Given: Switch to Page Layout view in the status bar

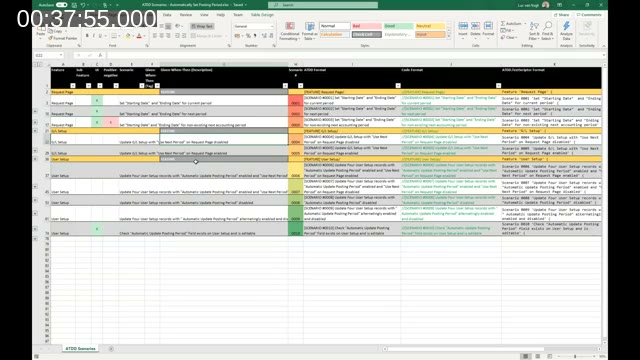Looking at the screenshot, I should (538, 356).
